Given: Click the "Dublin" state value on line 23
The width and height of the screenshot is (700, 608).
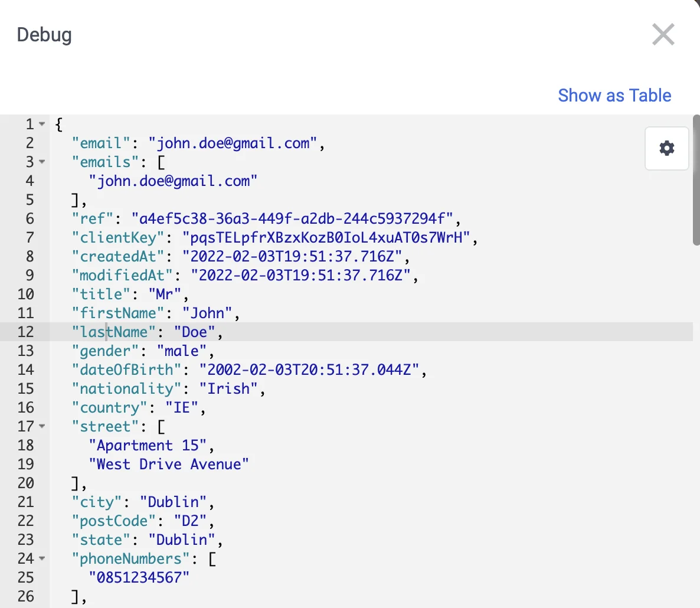Looking at the screenshot, I should (182, 540).
